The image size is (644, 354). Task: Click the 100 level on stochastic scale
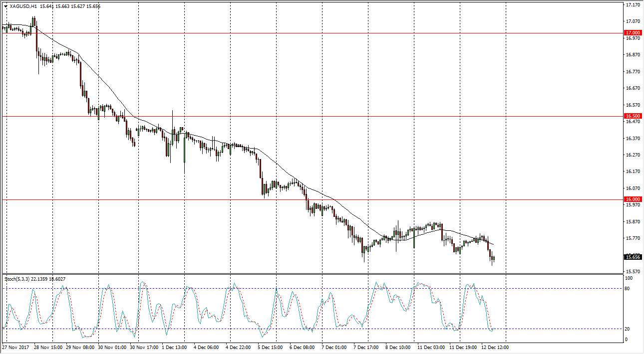[629, 278]
